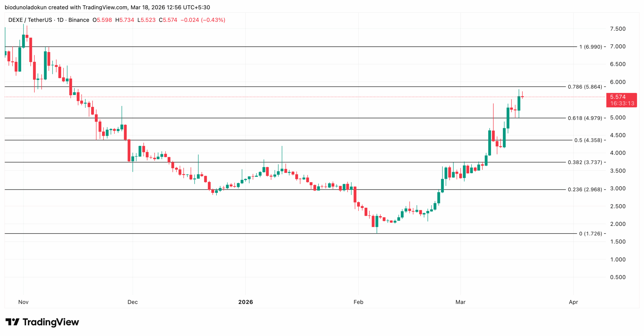Click the Fib level label 0 (1.726)
The image size is (644, 336).
coord(590,234)
